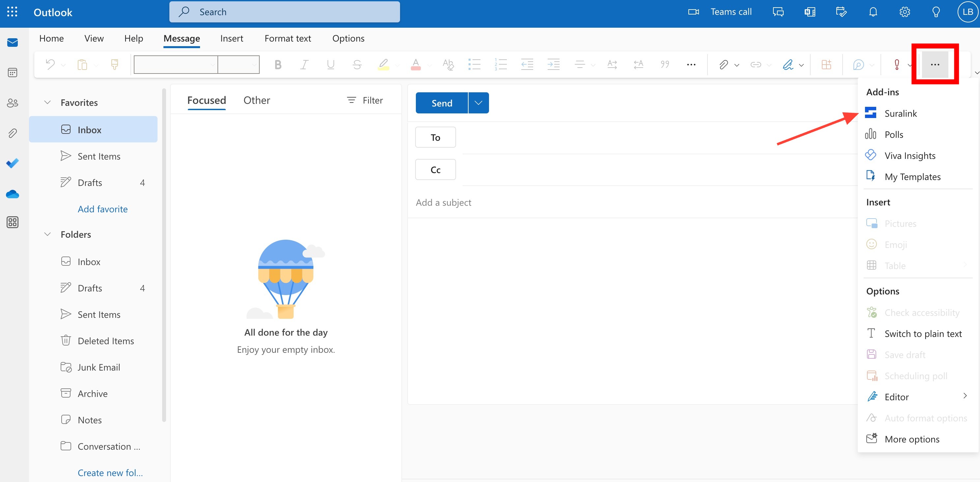The image size is (980, 482).
Task: Toggle italic formatting
Action: (x=304, y=64)
